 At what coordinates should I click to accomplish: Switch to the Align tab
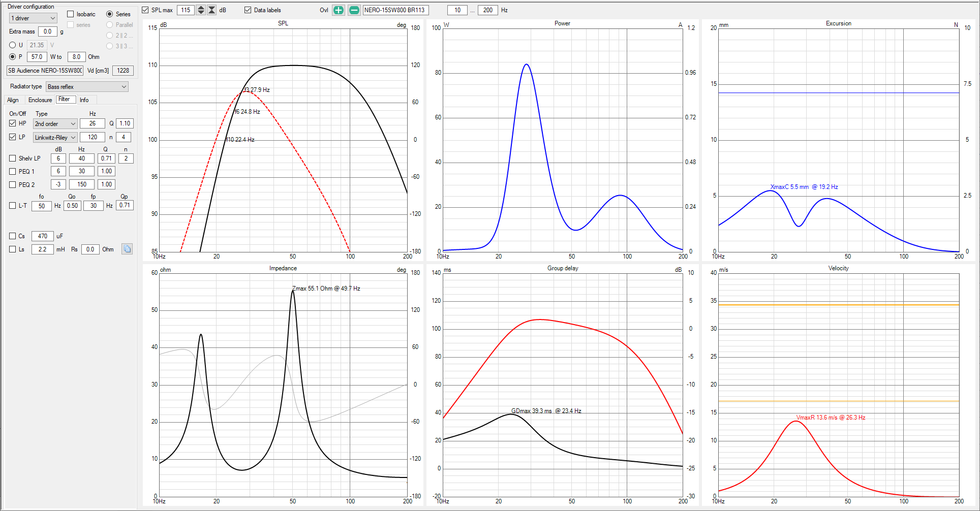[13, 100]
